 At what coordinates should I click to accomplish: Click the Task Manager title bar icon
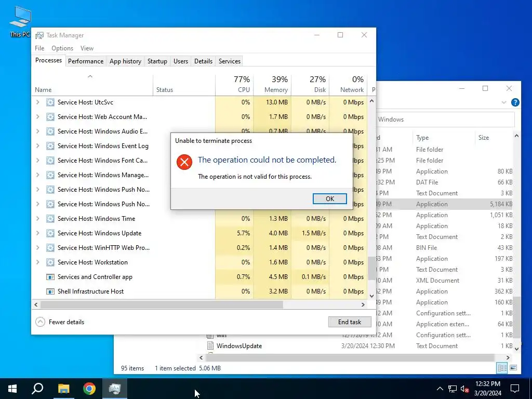[39, 35]
